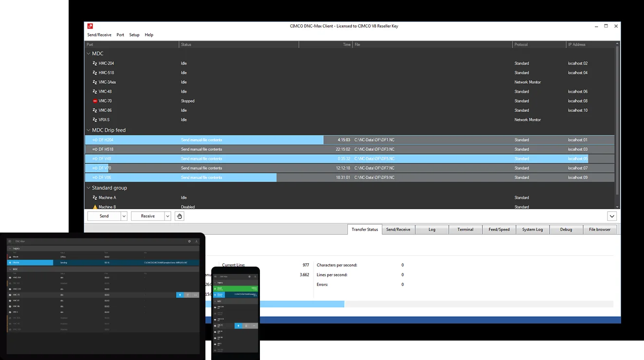This screenshot has width=644, height=360.
Task: Click the download icon in tablet app header
Action: (197, 241)
